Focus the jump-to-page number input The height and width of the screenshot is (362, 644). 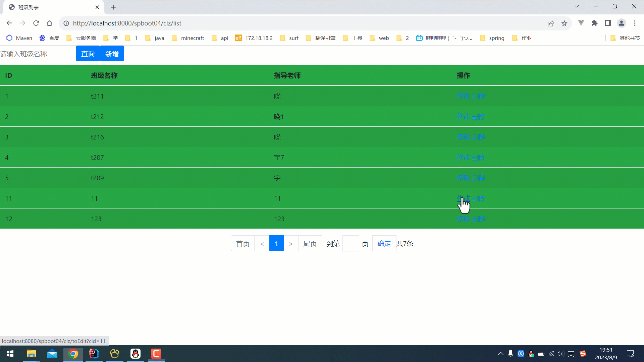click(x=351, y=243)
